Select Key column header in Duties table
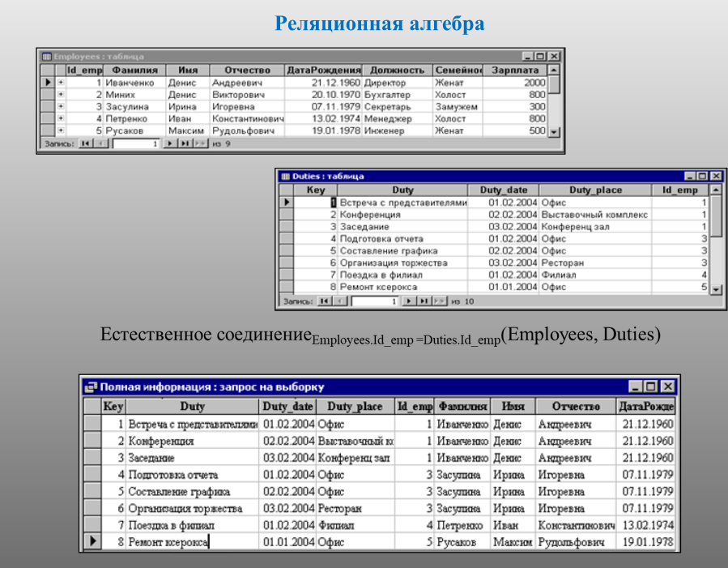Image resolution: width=728 pixels, height=568 pixels. tap(315, 190)
